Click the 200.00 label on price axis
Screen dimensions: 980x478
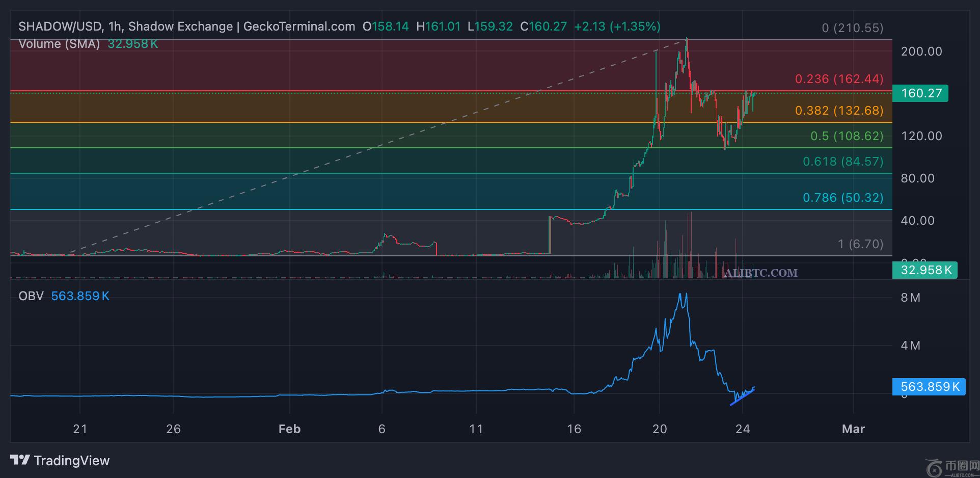tap(921, 51)
